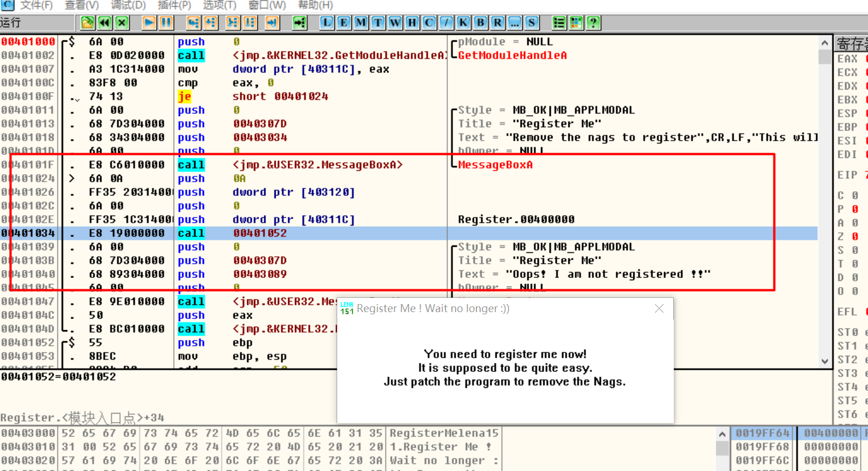Screen dimensions: 868x471
Task: Pause execution with the pause icon
Action: pyautogui.click(x=166, y=23)
